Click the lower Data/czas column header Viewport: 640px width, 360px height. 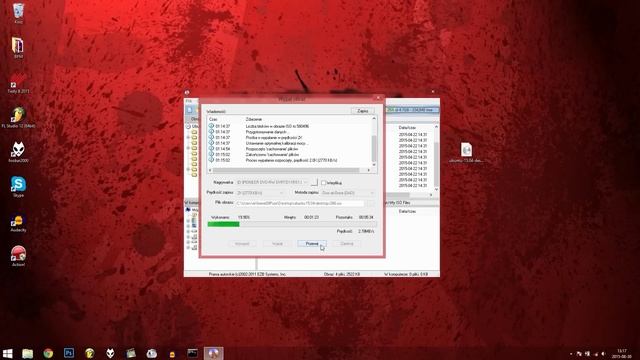click(407, 211)
